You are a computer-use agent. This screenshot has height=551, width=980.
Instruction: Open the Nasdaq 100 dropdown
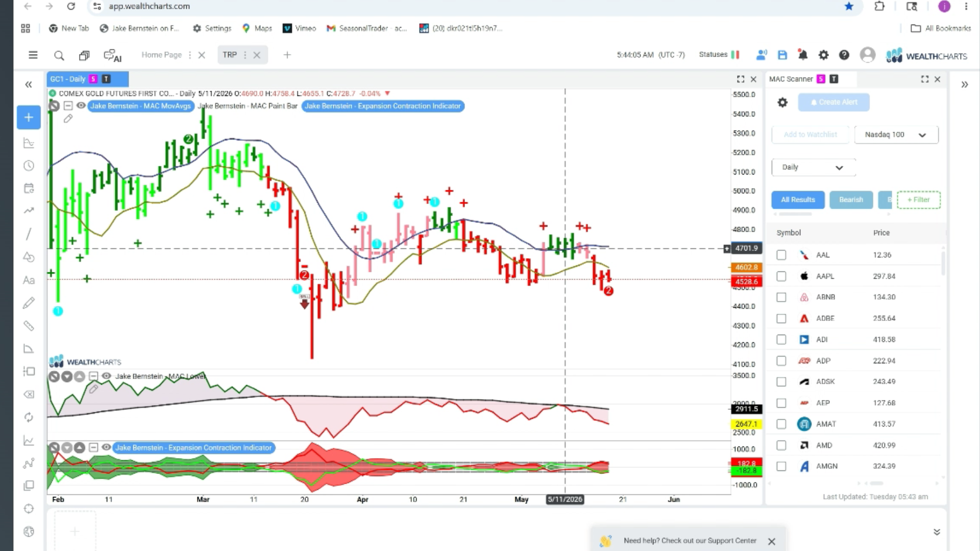896,135
